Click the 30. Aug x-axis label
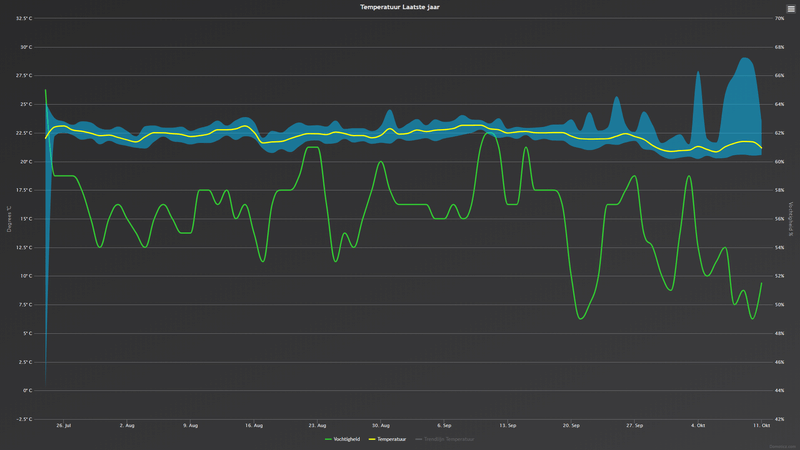 381,425
